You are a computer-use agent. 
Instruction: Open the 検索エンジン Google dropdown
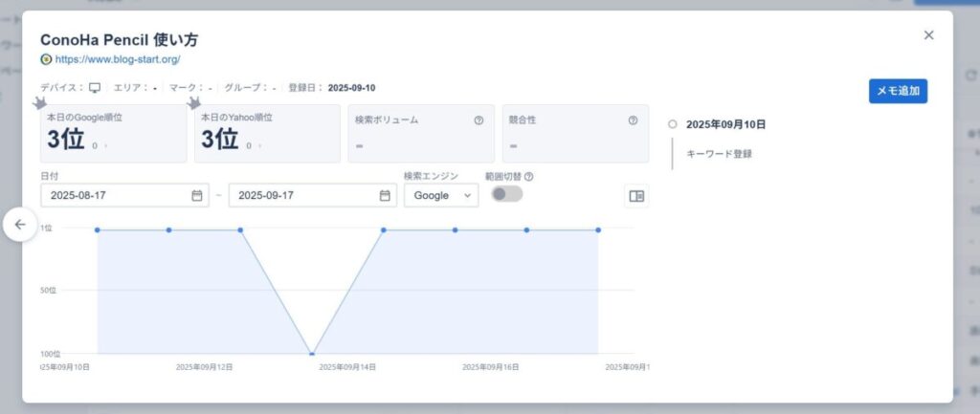coord(440,195)
